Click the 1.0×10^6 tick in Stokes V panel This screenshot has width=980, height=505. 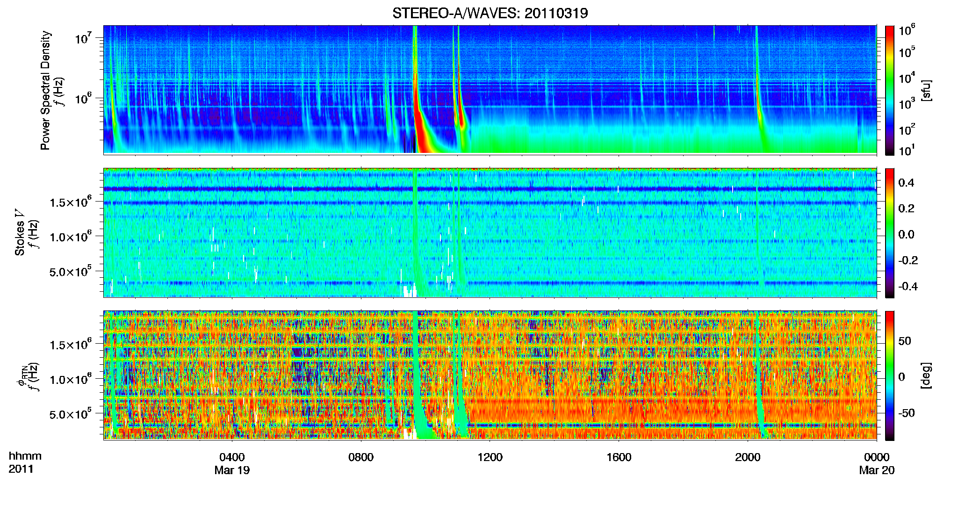(x=70, y=236)
